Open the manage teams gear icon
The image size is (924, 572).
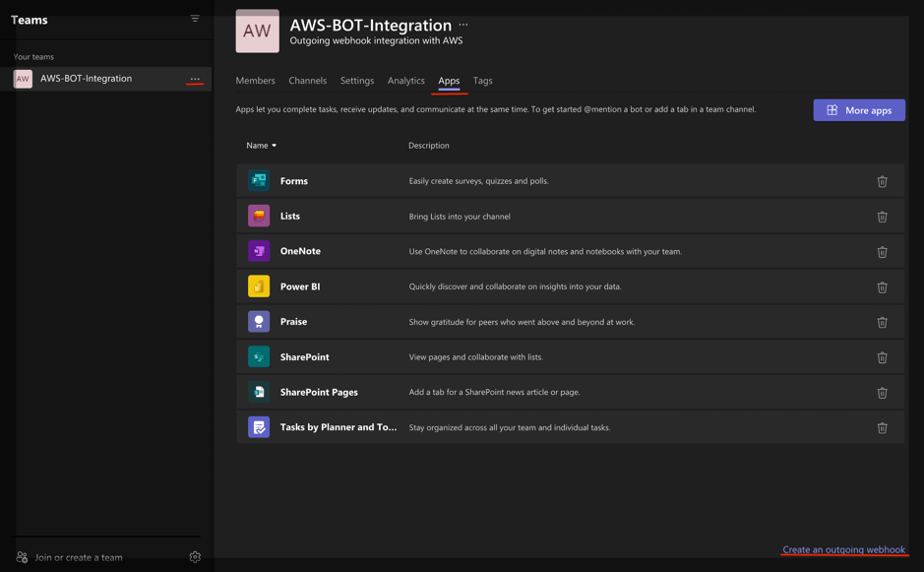click(195, 557)
